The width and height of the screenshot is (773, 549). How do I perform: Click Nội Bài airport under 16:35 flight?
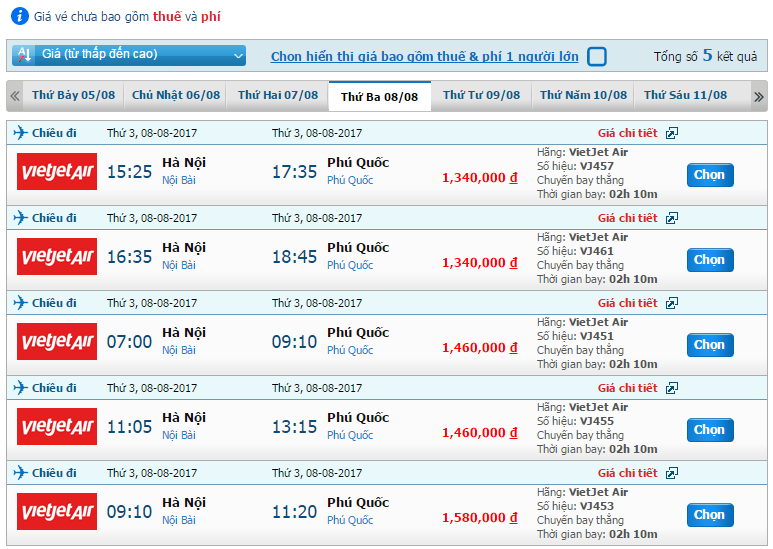click(x=179, y=265)
